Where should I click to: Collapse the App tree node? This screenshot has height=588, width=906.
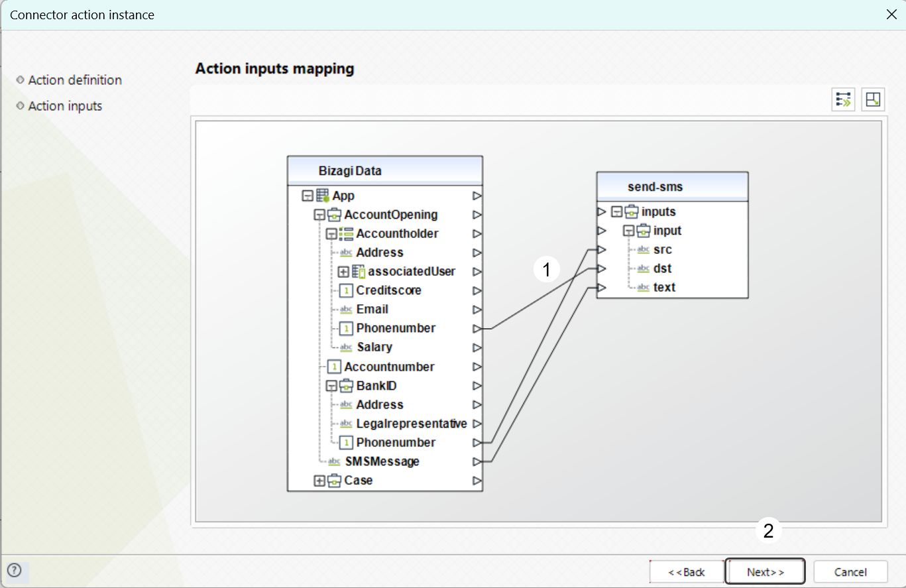point(307,196)
